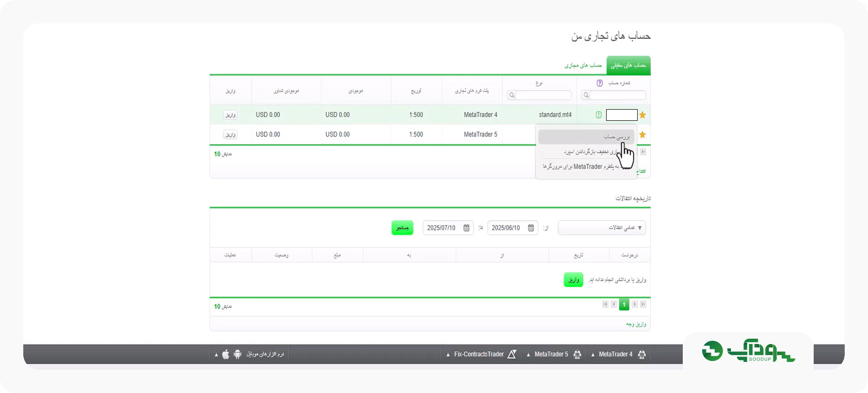This screenshot has height=393, width=868.
Task: Click the 1:500 leverage cell in the MetaTrader 5 row
Action: coord(416,134)
